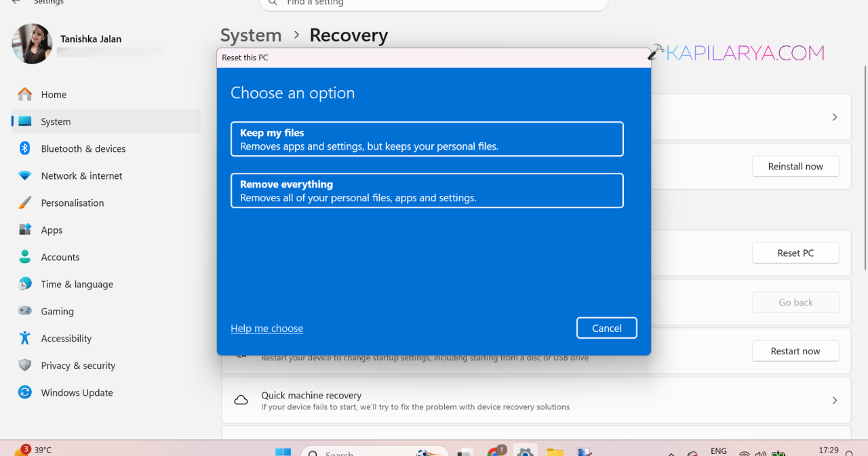Click the Settings gear on the taskbar
Image resolution: width=868 pixels, height=456 pixels.
[524, 451]
